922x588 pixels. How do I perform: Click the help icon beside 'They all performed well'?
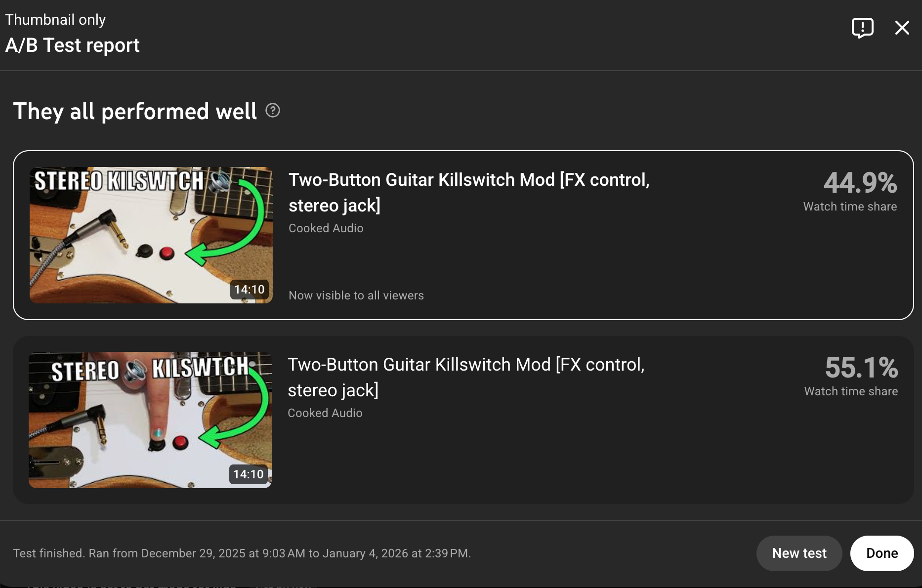[x=273, y=110]
